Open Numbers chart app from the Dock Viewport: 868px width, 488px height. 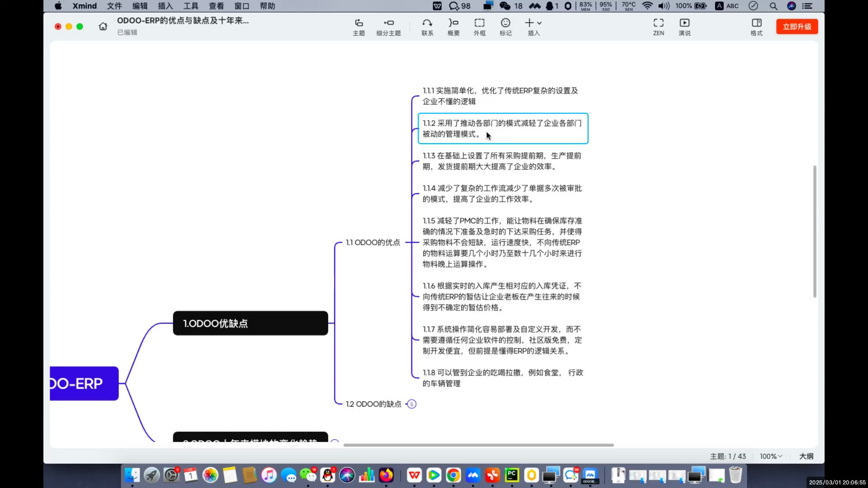click(x=367, y=475)
